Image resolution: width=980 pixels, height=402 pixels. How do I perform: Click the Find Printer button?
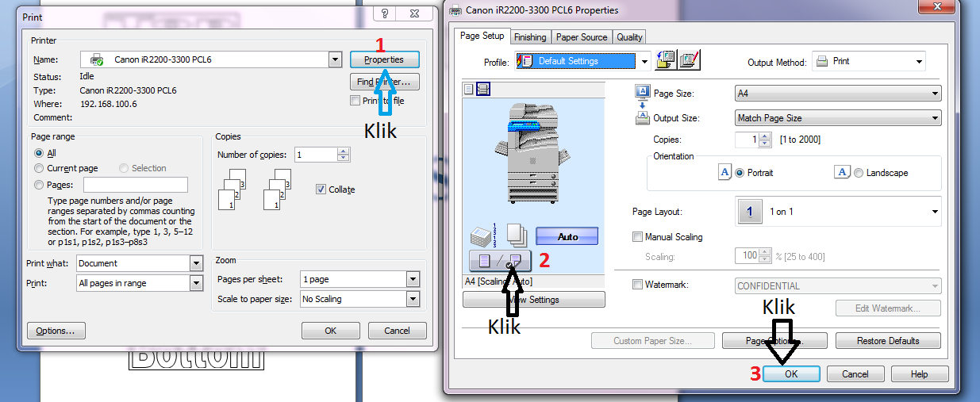384,82
